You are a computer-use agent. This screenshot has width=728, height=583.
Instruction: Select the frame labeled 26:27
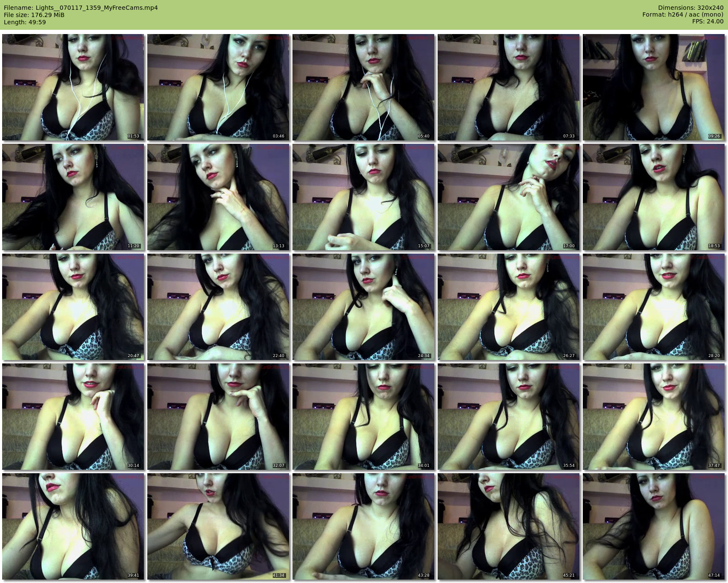[508, 307]
